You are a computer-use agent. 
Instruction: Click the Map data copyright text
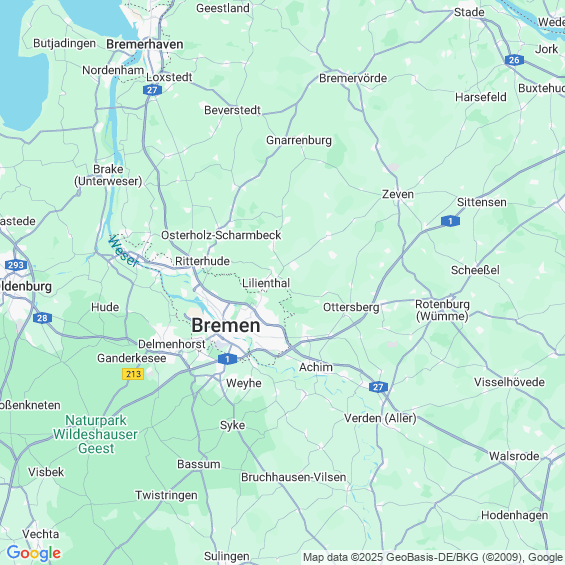click(433, 557)
